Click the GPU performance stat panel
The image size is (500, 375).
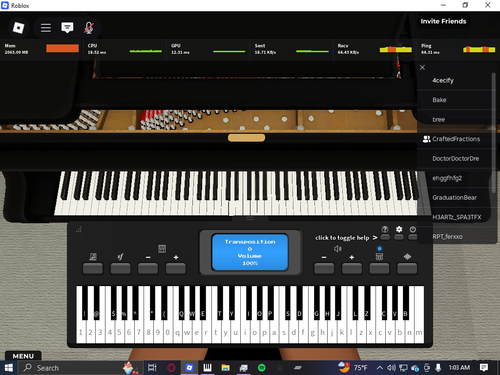[208, 49]
